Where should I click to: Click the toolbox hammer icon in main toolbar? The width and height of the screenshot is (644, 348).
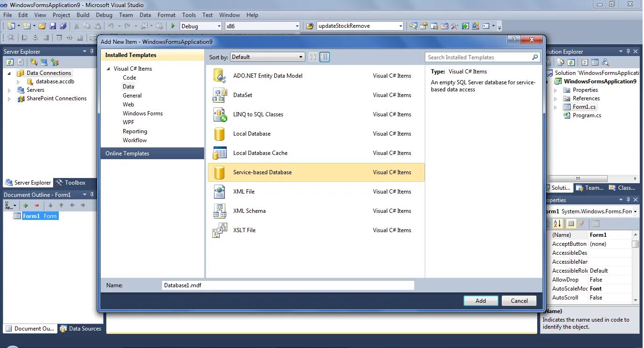[455, 26]
